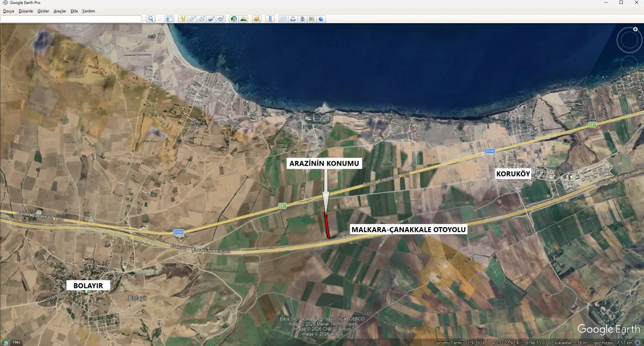Click the yükseklik 39 m status entry
Screen dimensions: 644x346
[571, 342]
